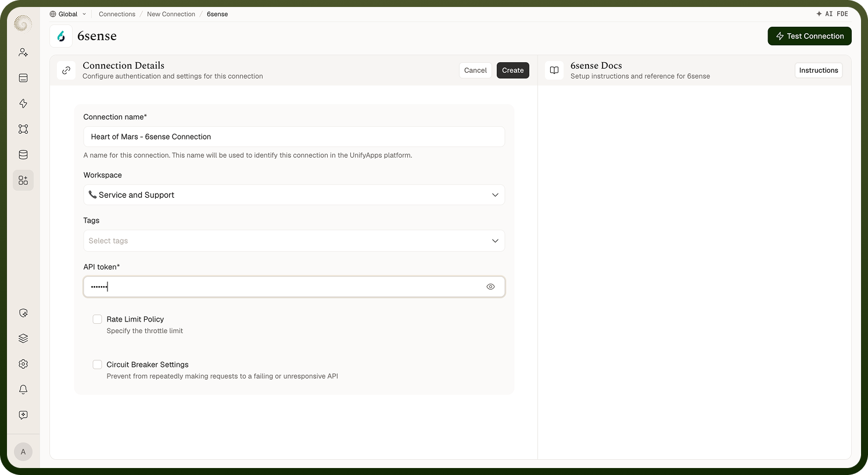This screenshot has width=868, height=475.
Task: Click the Rate Limit Policy label
Action: pos(135,319)
